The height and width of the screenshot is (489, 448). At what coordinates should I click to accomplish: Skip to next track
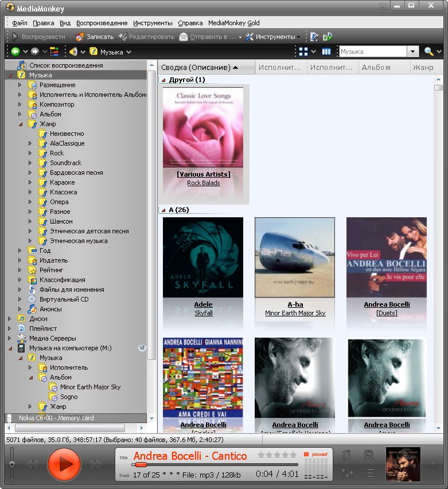tap(97, 464)
